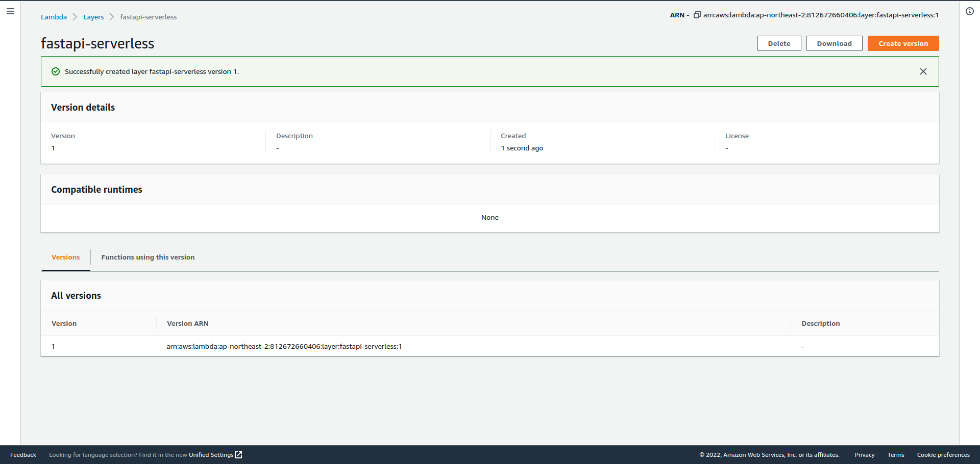This screenshot has width=980, height=464.
Task: Go to Layers breadcrumb
Action: 93,17
